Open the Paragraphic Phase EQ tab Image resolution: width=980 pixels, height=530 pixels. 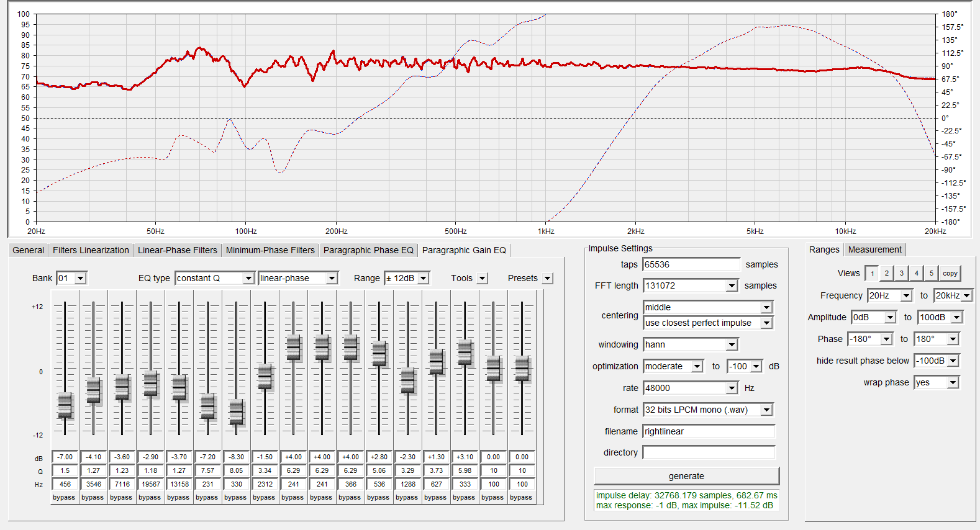tap(368, 250)
